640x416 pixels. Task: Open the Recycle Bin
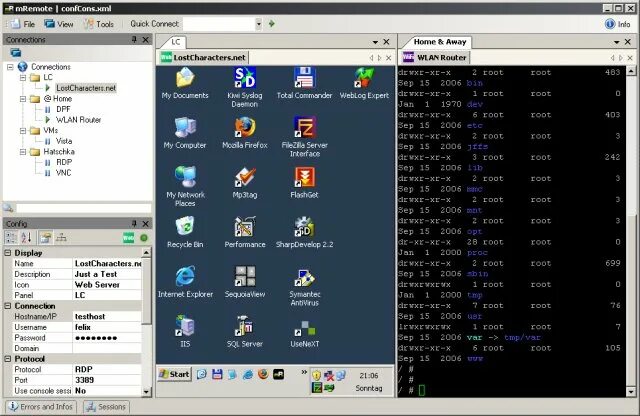pos(185,232)
